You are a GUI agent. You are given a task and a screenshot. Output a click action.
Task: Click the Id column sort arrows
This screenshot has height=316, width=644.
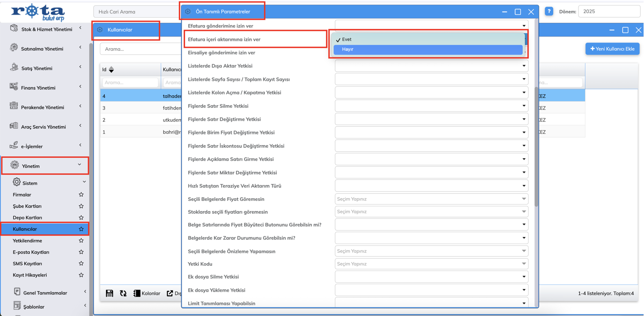111,70
